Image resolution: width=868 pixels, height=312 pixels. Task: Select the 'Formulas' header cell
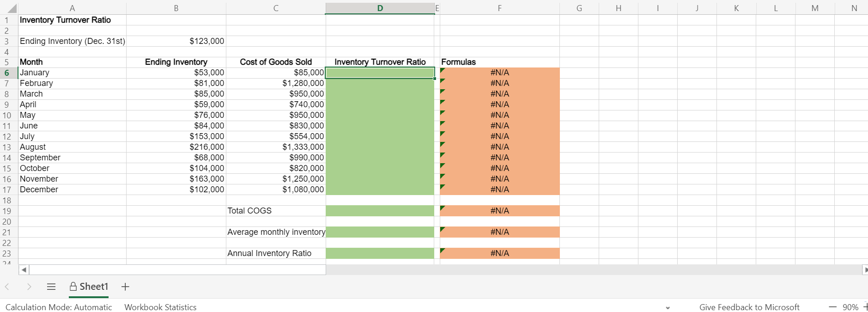tap(499, 62)
